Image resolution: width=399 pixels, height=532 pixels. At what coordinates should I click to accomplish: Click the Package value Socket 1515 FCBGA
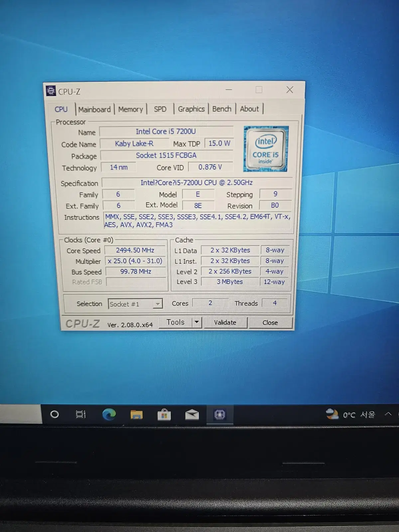[166, 155]
